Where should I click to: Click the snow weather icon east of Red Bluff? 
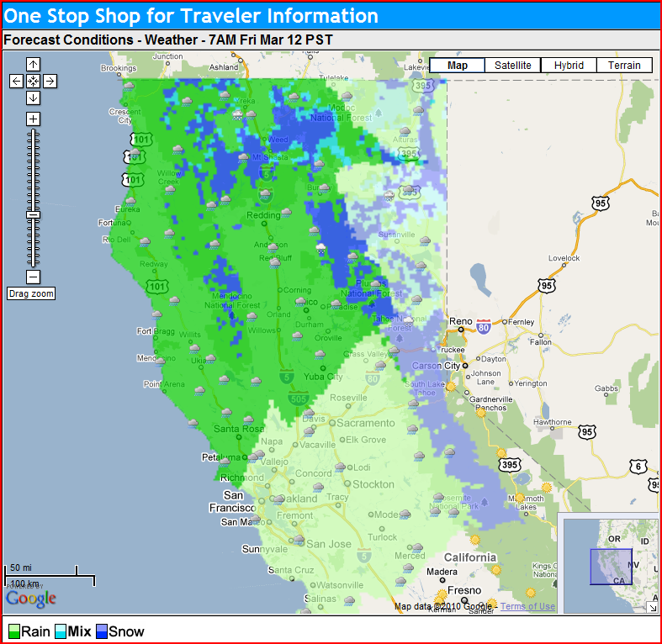[321, 250]
